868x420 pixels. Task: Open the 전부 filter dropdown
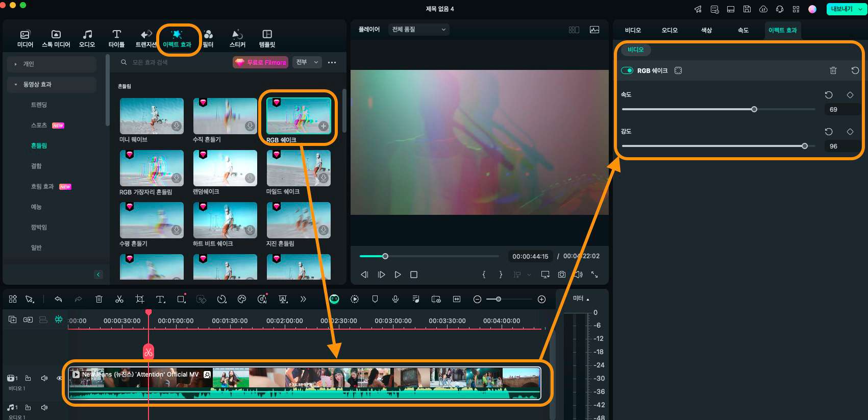(307, 62)
